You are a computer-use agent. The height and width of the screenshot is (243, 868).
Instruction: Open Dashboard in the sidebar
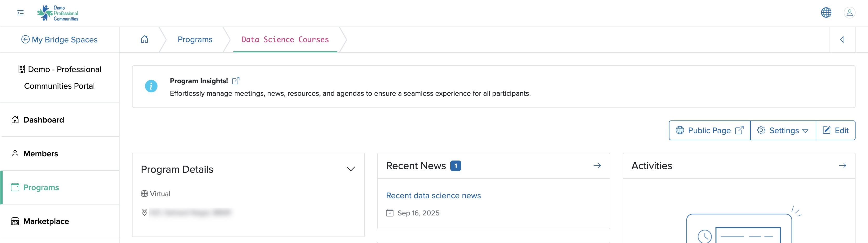(x=60, y=120)
